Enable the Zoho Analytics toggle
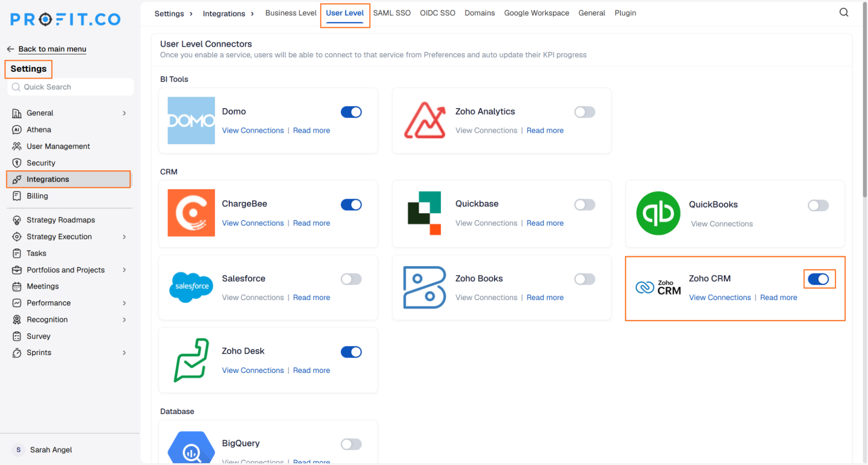The height and width of the screenshot is (465, 868). (584, 112)
